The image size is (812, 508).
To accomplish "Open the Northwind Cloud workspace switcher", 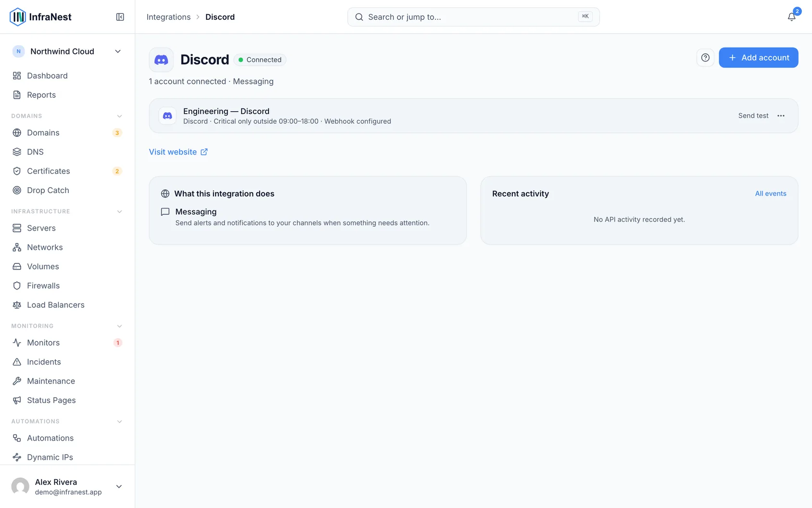I will coord(67,52).
